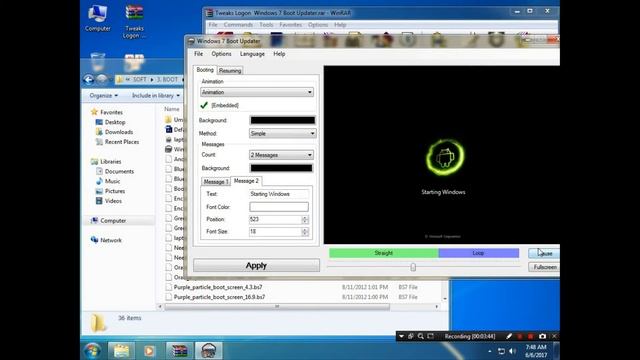Click the Pause button under the preview
This screenshot has width=640, height=360.
tap(544, 253)
